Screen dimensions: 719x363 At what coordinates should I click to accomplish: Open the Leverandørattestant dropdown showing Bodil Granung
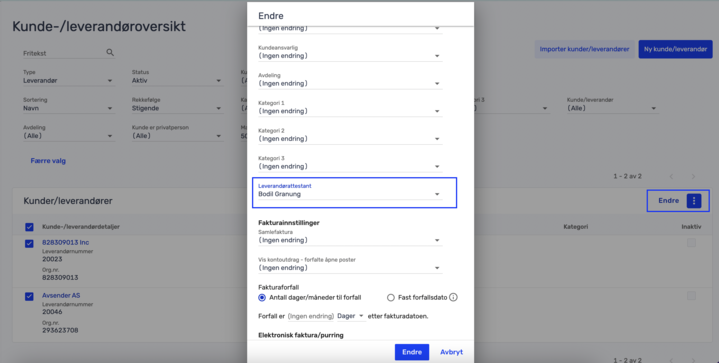coord(350,194)
